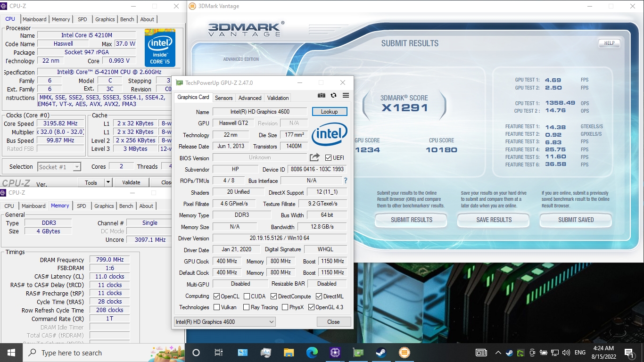
Task: Click the 3DMark Vantage title bar icon
Action: coord(192,6)
